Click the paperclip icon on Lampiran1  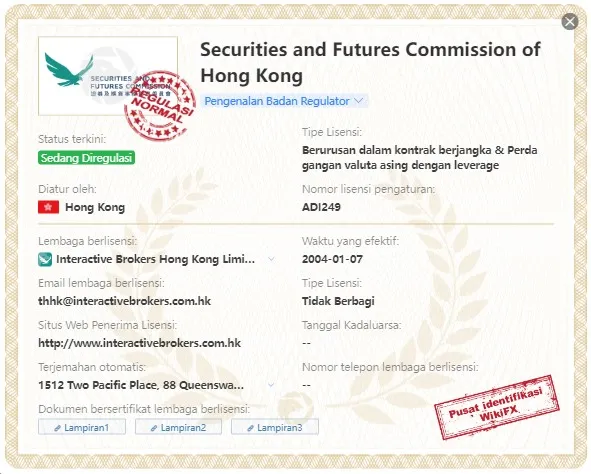58,428
